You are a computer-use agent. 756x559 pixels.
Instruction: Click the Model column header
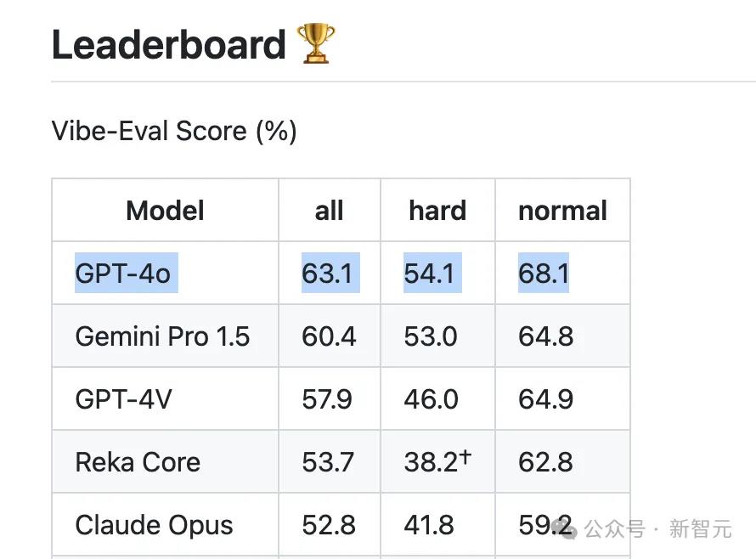pyautogui.click(x=165, y=211)
